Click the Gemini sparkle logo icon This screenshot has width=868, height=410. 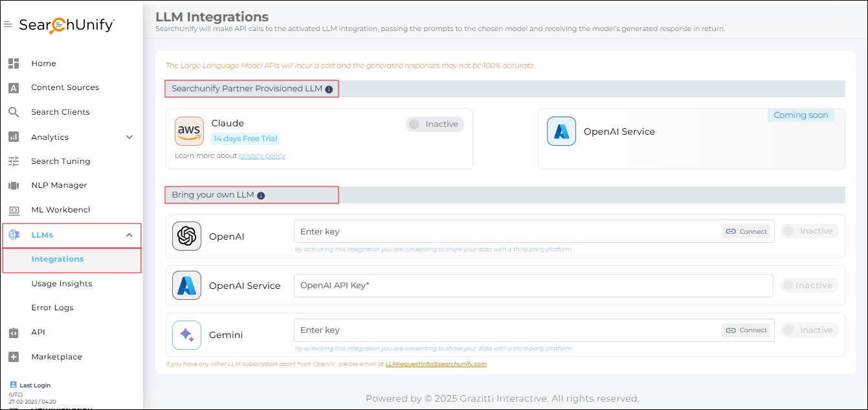(x=186, y=335)
